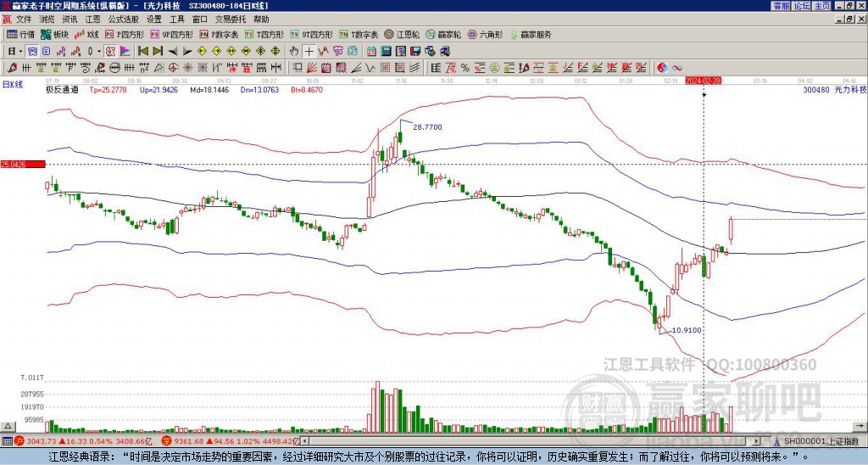Screen dimensions: 868x465
Task: Click the 3043.73 index value in status bar
Action: (42, 441)
